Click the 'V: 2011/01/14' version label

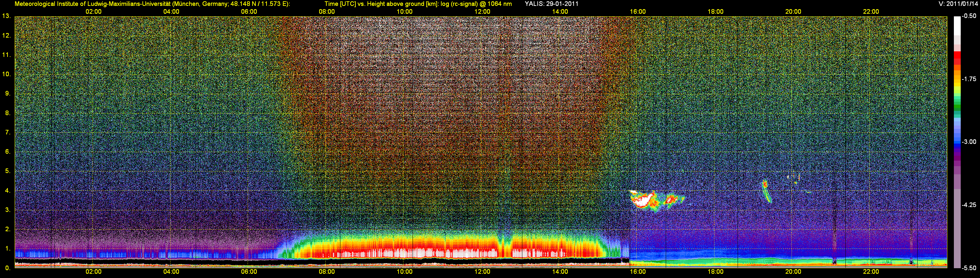click(958, 4)
